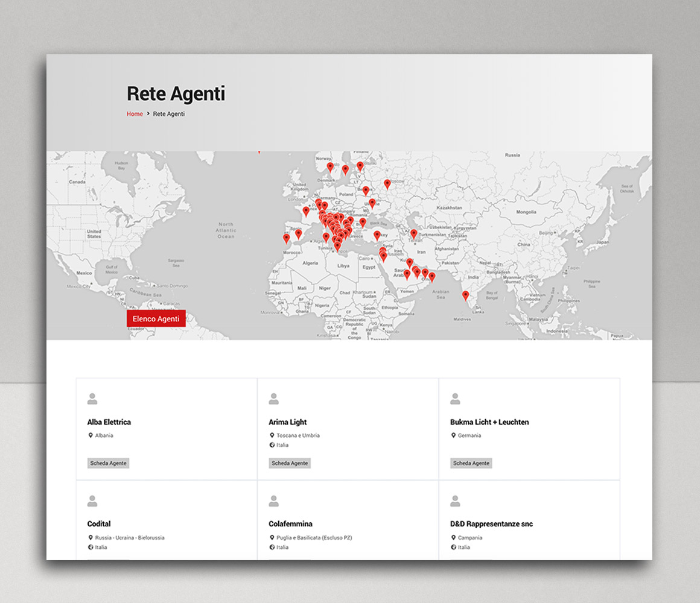Select the Codital agent title
Image resolution: width=700 pixels, height=603 pixels.
click(x=98, y=523)
